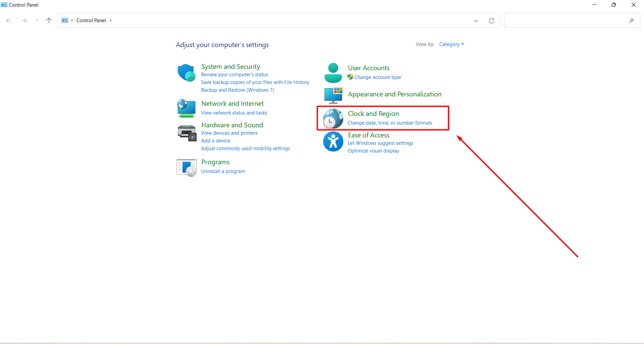Open the Hardware and Sound printer icon

pos(187,133)
